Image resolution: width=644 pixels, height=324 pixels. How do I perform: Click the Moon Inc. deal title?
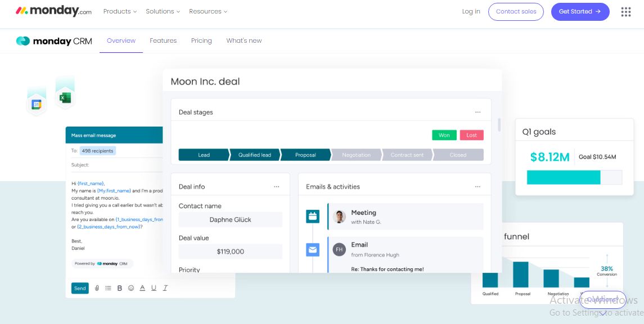[205, 82]
